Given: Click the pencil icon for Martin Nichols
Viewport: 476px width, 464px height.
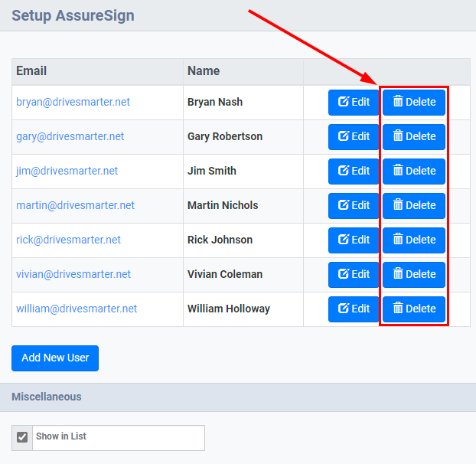Looking at the screenshot, I should 344,204.
